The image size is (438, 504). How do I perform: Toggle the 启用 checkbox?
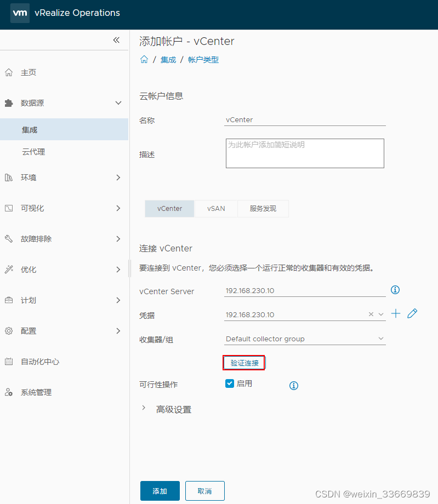pos(230,383)
